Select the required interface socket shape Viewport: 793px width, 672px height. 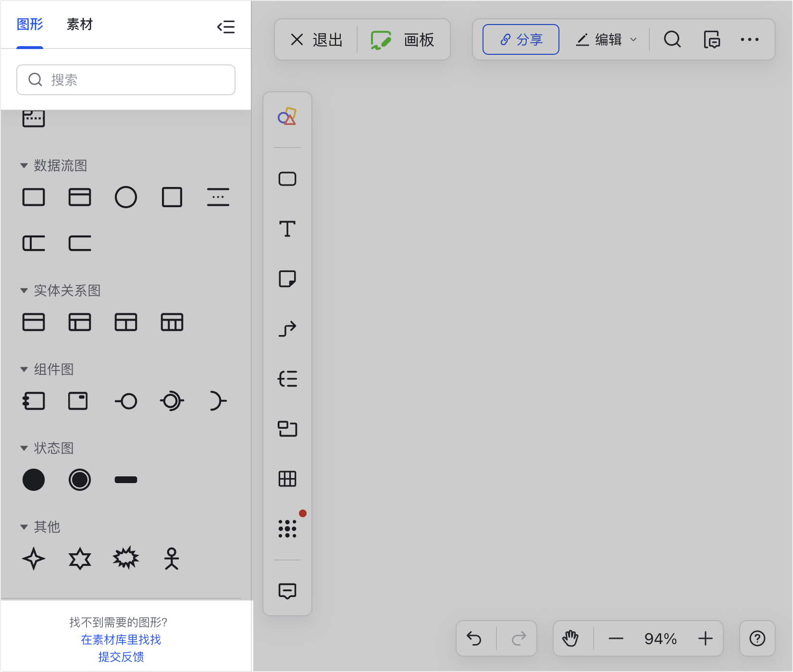pos(218,401)
